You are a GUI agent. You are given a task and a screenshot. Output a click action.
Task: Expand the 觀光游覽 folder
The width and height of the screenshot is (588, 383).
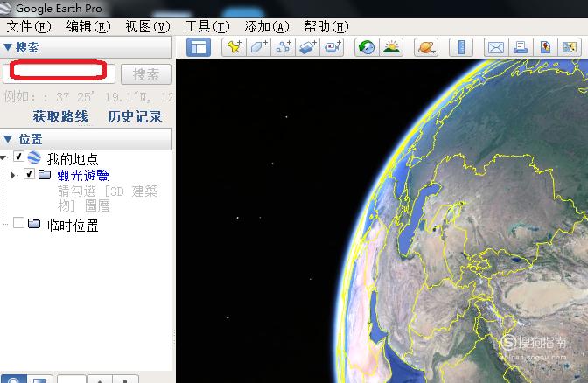[x=13, y=175]
